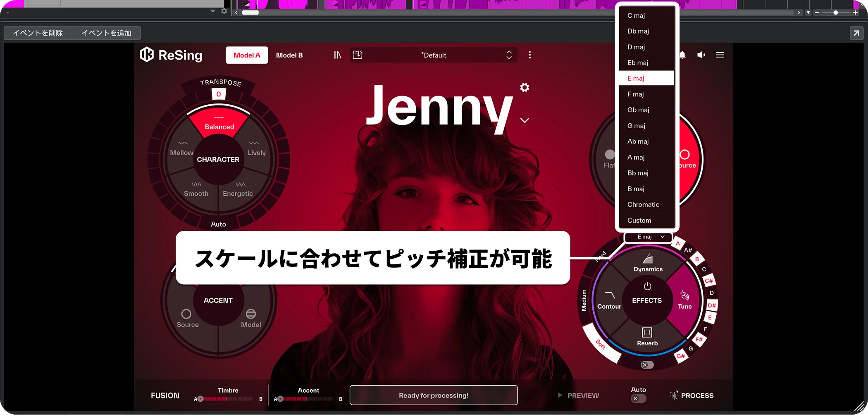868x415 pixels.
Task: Open the preset library browser icon
Action: click(337, 55)
